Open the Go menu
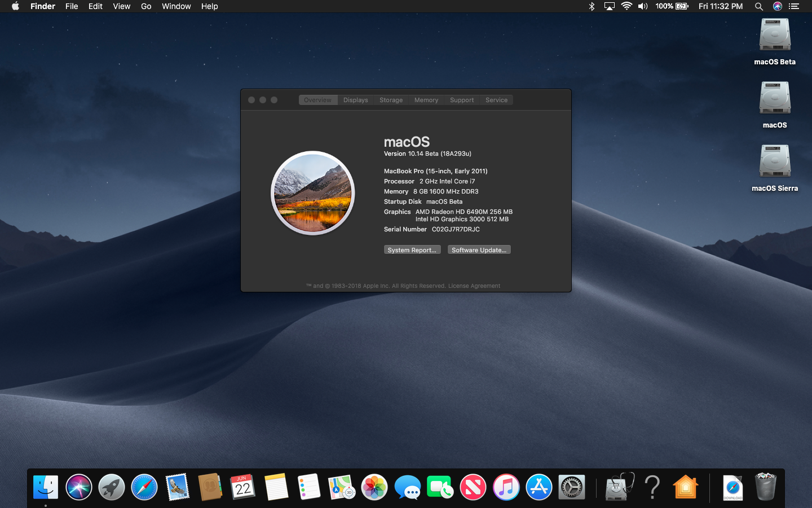812x508 pixels. pos(146,6)
